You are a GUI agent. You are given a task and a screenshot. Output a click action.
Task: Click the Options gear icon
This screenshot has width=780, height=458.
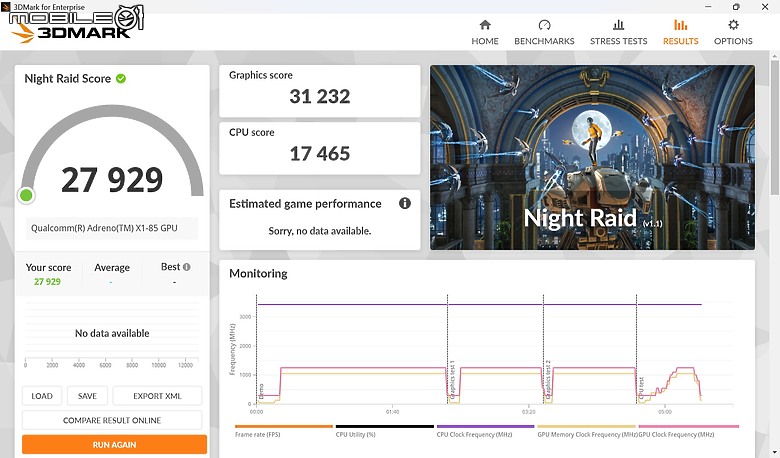733,25
